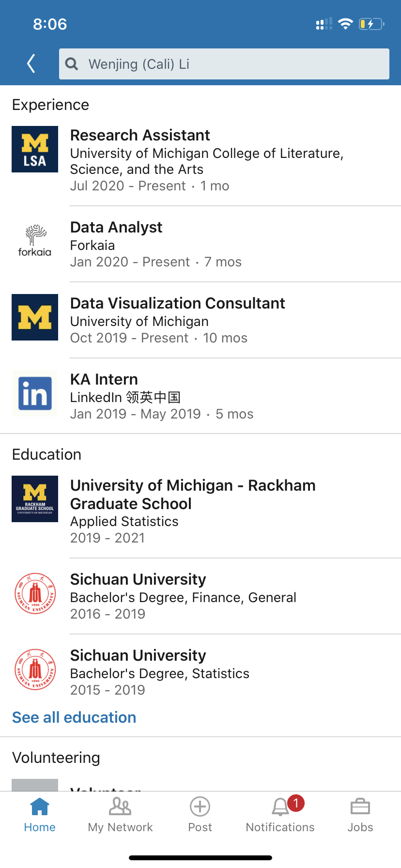
Task: Open the Notifications bell icon
Action: pos(280,807)
